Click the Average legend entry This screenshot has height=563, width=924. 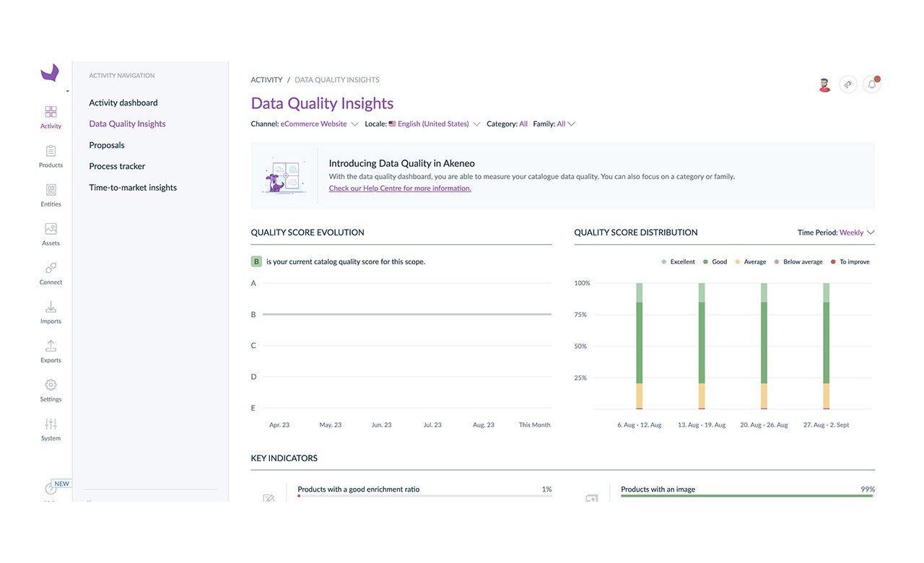(751, 262)
